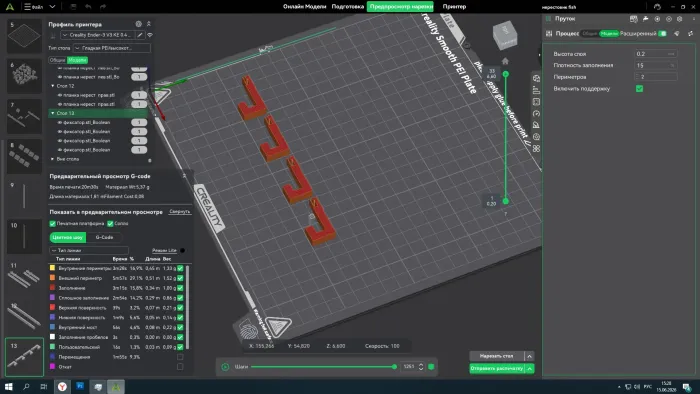The width and height of the screenshot is (700, 394).
Task: Click gear settings icon in Пруток header
Action: 679,19
